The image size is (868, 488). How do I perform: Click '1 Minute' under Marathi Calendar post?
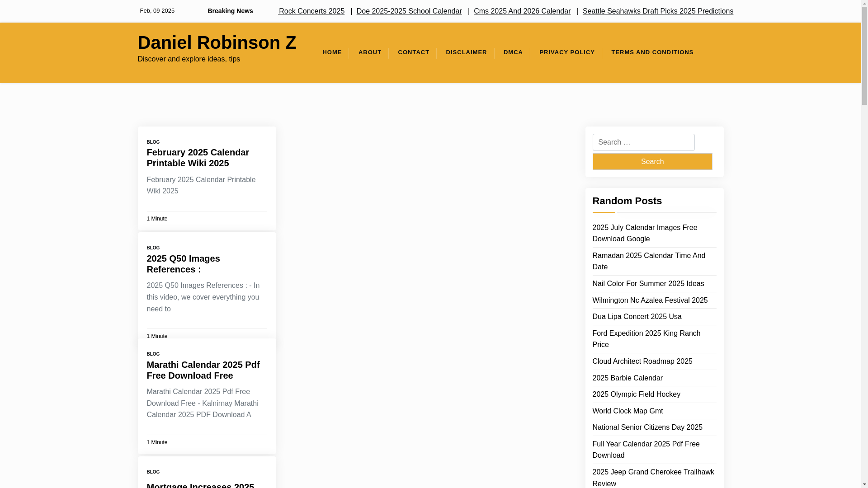click(x=157, y=442)
